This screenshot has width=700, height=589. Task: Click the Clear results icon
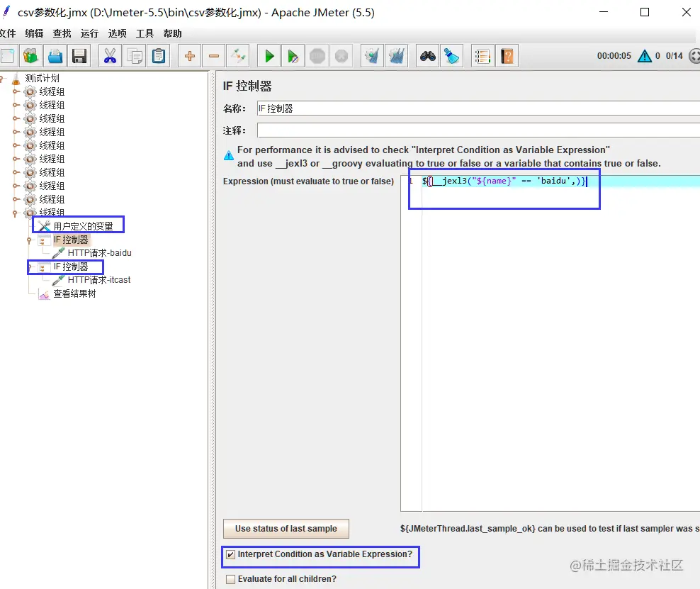click(372, 56)
